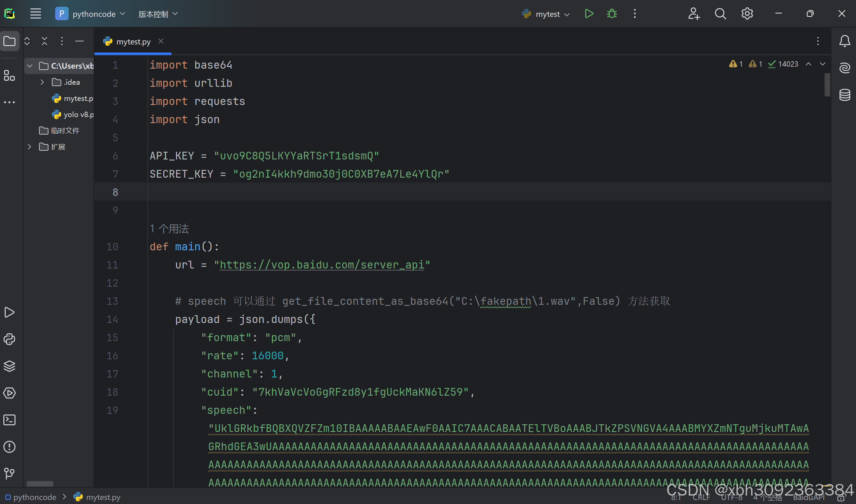Toggle the Project folder tool window
Image resolution: width=856 pixels, height=504 pixels.
(x=9, y=41)
